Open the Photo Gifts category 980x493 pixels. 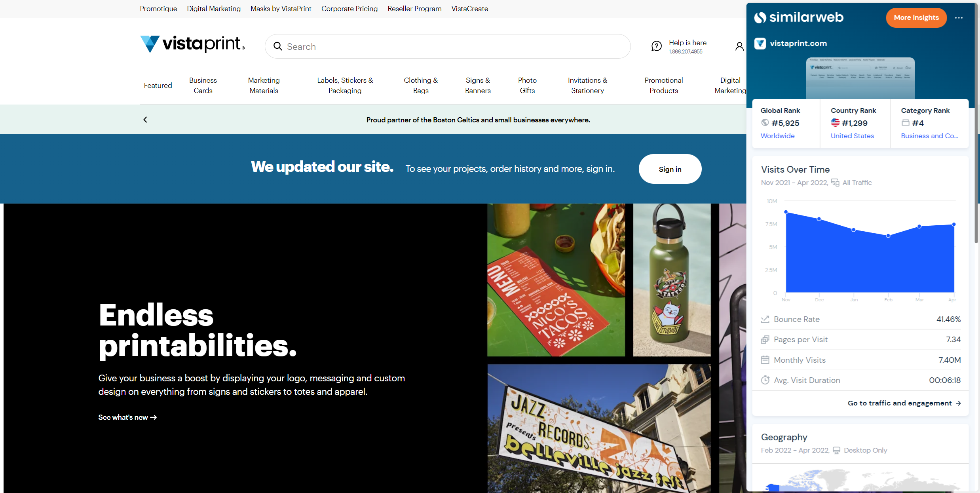click(527, 86)
